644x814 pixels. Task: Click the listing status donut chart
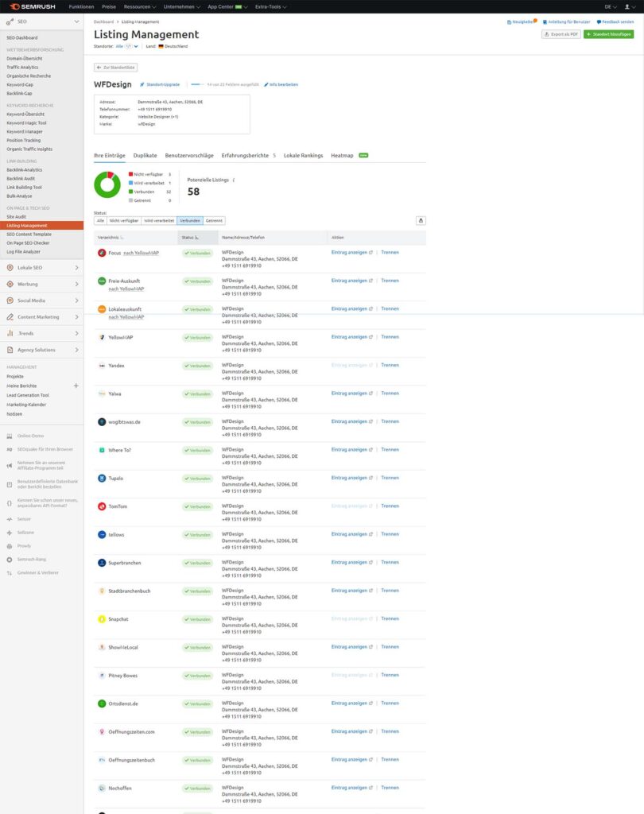click(107, 184)
